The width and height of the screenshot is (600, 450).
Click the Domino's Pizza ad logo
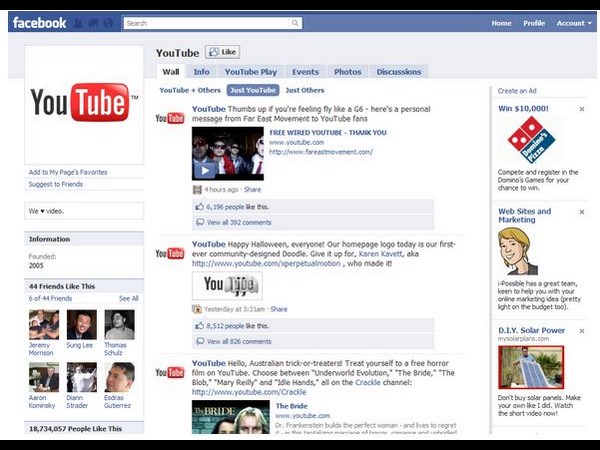(530, 139)
